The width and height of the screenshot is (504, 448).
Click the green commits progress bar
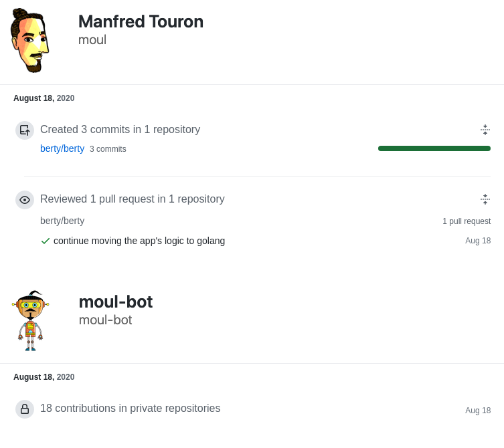[x=434, y=148]
